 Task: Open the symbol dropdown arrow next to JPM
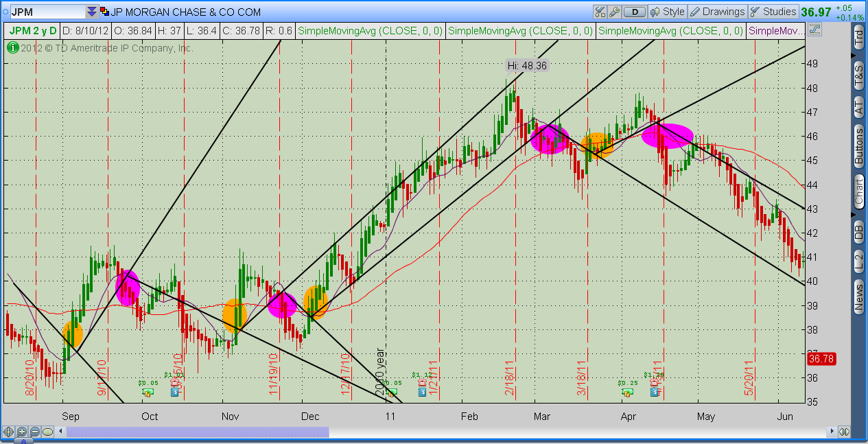tap(91, 12)
